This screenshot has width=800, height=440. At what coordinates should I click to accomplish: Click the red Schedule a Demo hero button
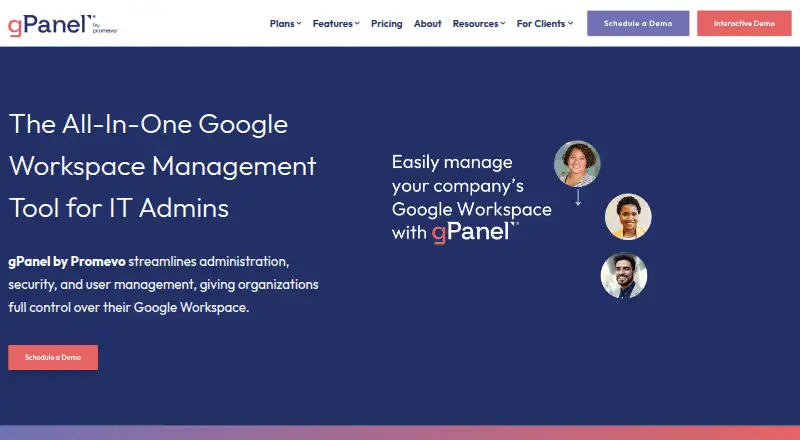(53, 357)
